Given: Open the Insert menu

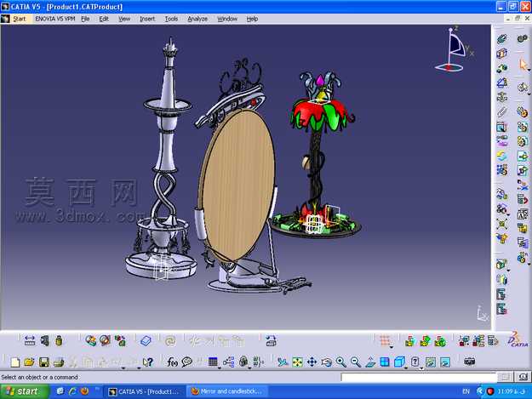Looking at the screenshot, I should click(x=147, y=19).
